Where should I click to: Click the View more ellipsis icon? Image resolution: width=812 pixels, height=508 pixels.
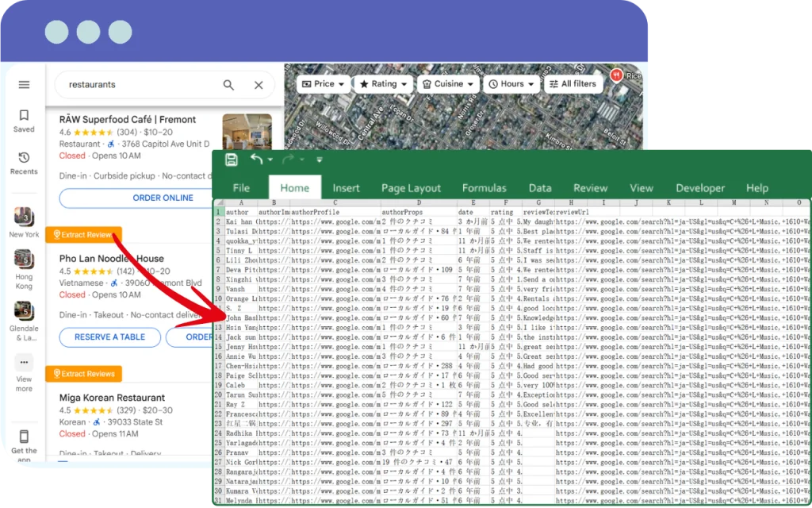click(24, 362)
